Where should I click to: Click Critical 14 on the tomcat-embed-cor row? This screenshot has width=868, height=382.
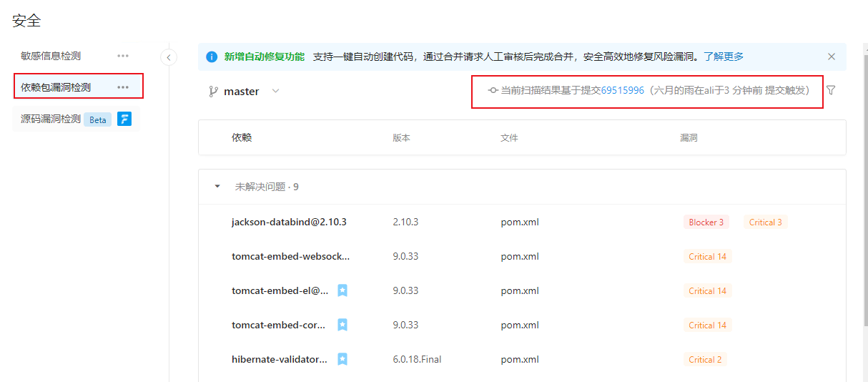(707, 325)
